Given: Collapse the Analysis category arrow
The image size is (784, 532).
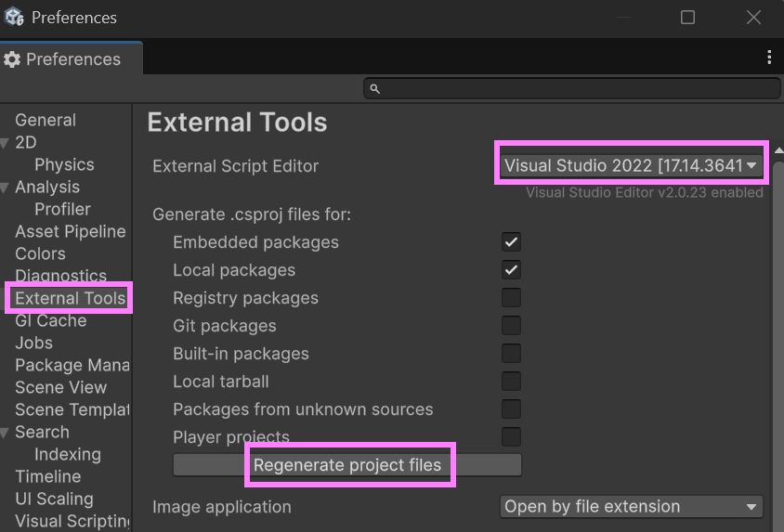Looking at the screenshot, I should point(5,188).
